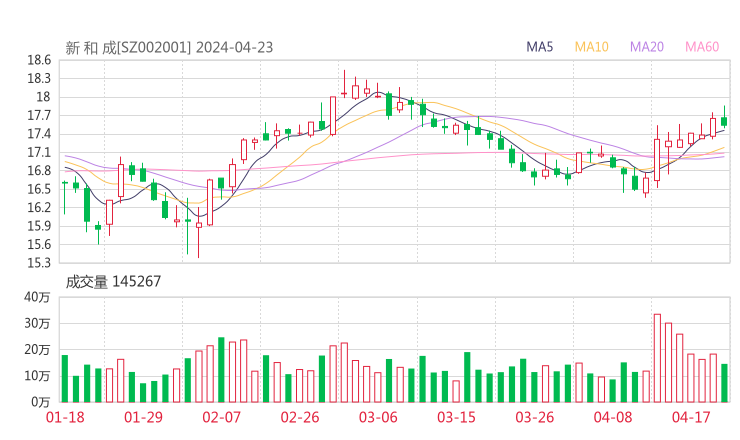
Task: Click the 18.3 price axis label
Action: tap(39, 78)
